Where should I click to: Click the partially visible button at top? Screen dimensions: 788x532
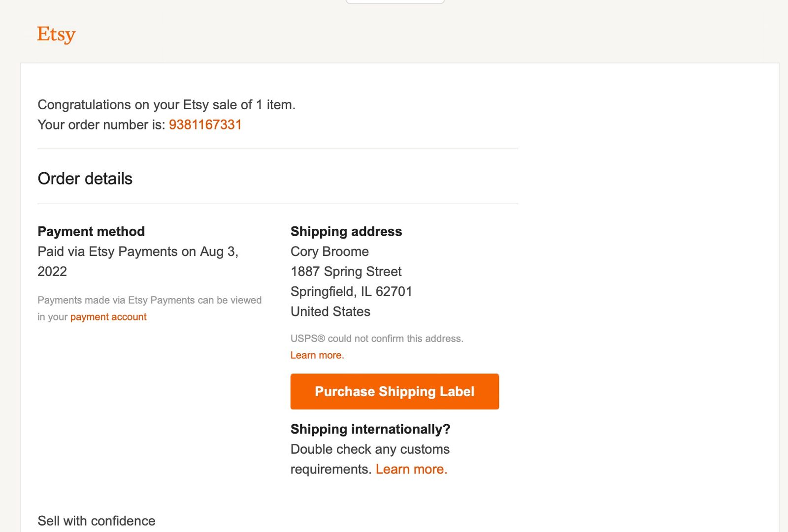pyautogui.click(x=394, y=1)
